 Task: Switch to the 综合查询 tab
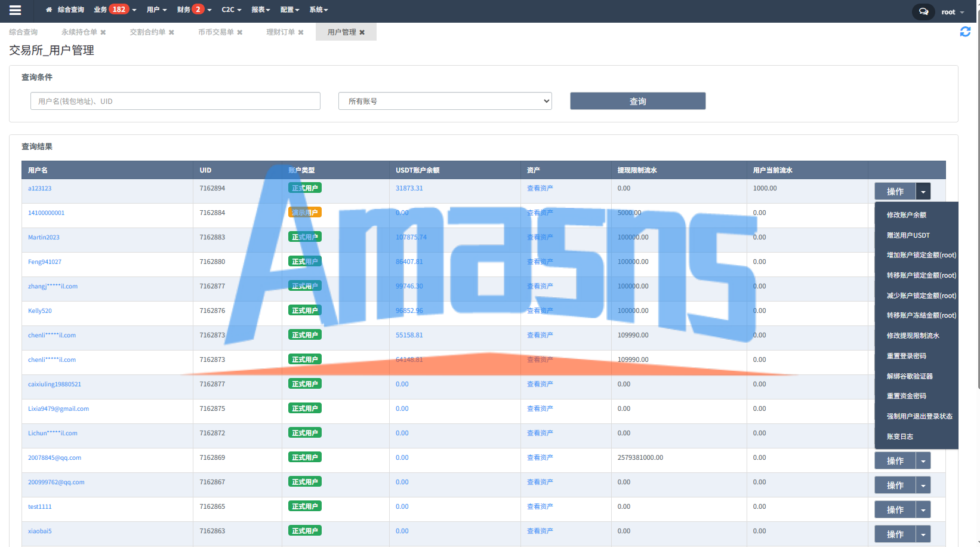click(x=23, y=32)
